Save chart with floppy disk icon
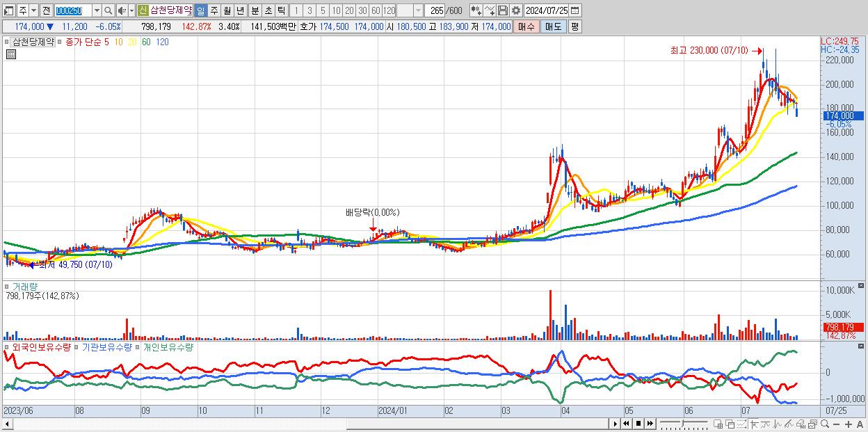This screenshot has height=432, width=868. [502, 10]
